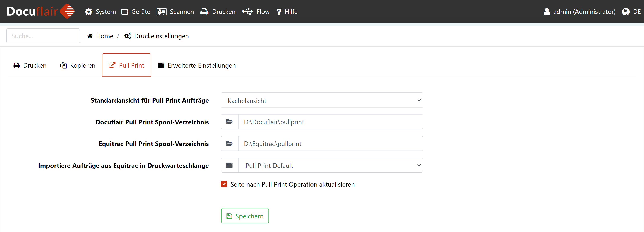Viewport: 644px width, 232px height.
Task: Switch to the Drucken settings tab
Action: 30,65
